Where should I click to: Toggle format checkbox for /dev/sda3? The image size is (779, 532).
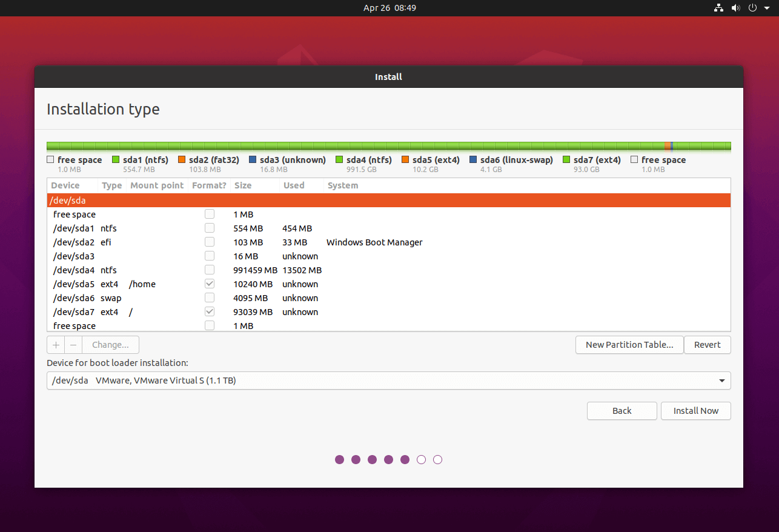click(210, 256)
